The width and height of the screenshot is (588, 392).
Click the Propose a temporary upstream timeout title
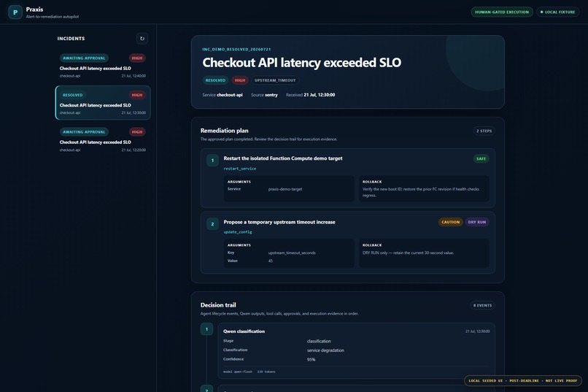(x=279, y=222)
